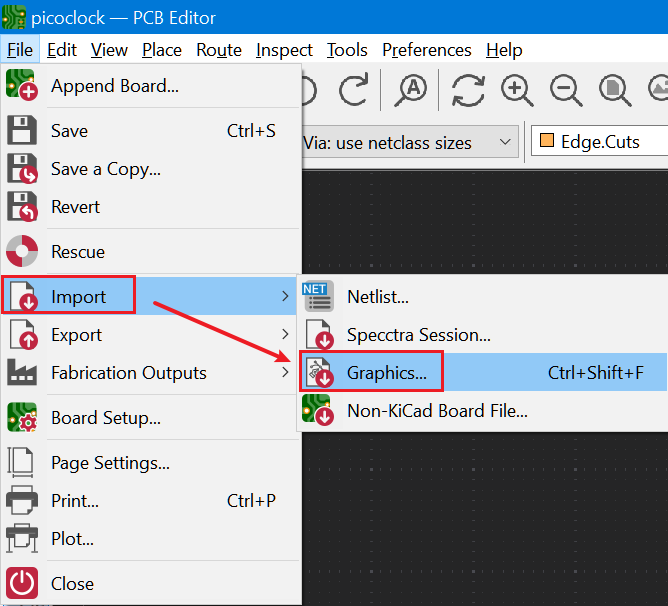Click the Page Settings icon
668x606 pixels.
(x=20, y=462)
